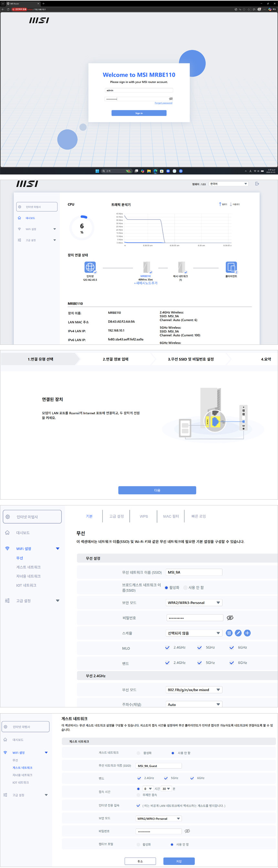Open the 한국어 language dropdown
Viewport: 278px width, 868px height.
click(x=229, y=184)
